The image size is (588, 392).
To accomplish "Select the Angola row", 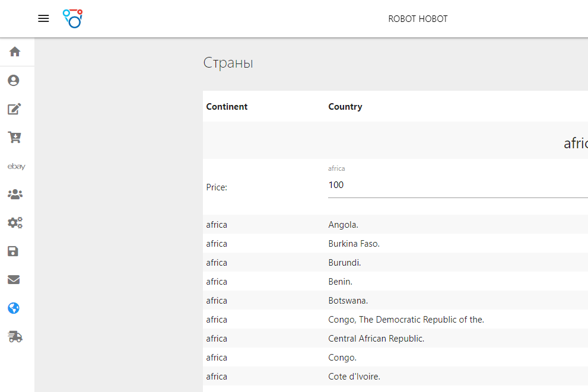I will [343, 225].
